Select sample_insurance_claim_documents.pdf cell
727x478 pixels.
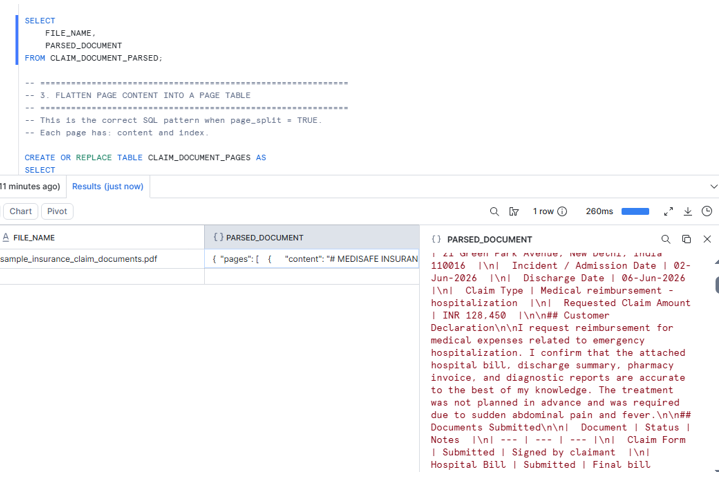tap(102, 259)
